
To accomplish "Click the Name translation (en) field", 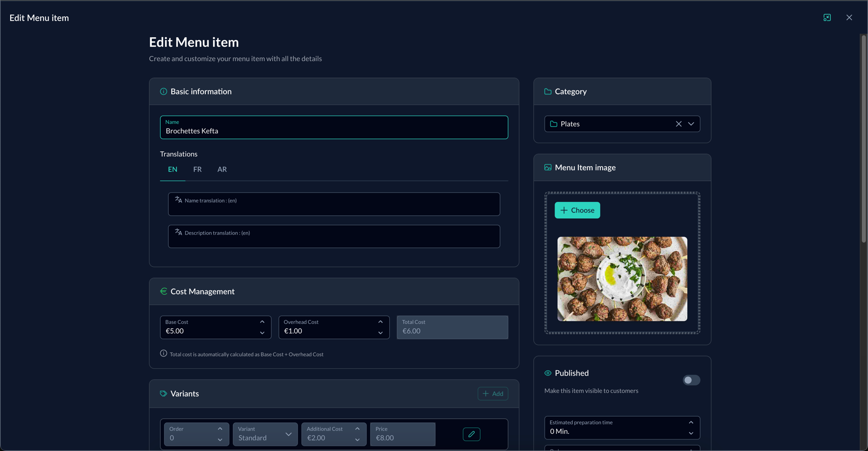I will [x=334, y=204].
